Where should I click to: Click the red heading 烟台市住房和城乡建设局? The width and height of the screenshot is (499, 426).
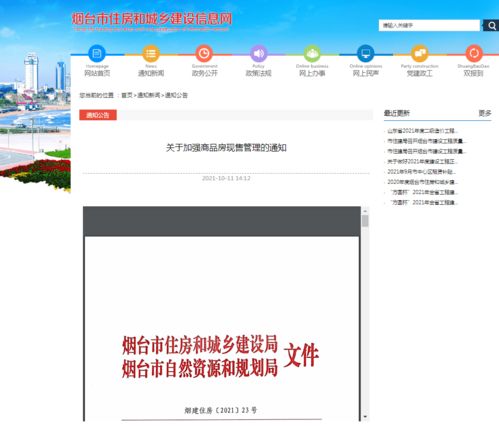point(200,345)
